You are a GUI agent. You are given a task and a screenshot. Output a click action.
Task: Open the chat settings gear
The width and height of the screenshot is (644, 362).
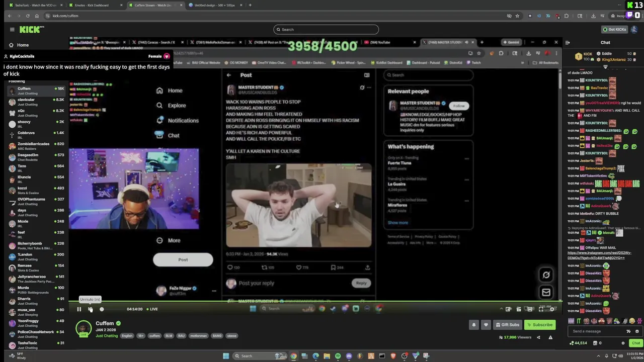pos(623,343)
